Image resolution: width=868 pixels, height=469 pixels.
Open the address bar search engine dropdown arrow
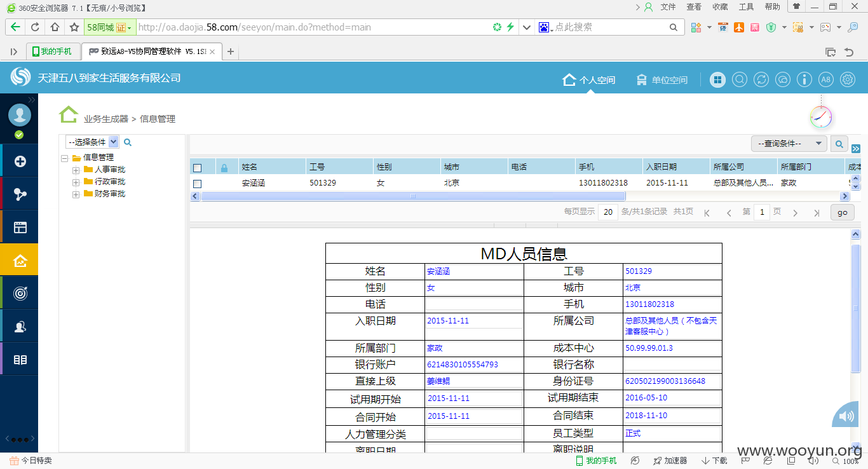tap(527, 27)
